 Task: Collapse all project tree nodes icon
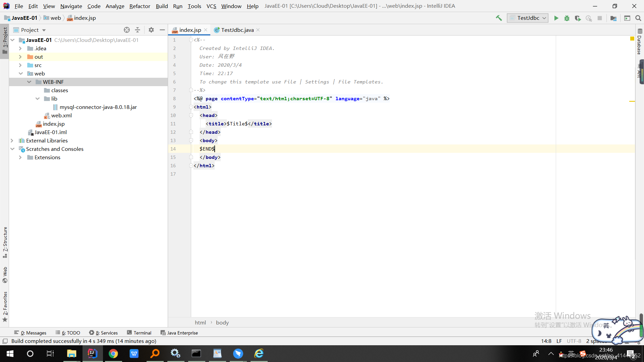(x=138, y=30)
